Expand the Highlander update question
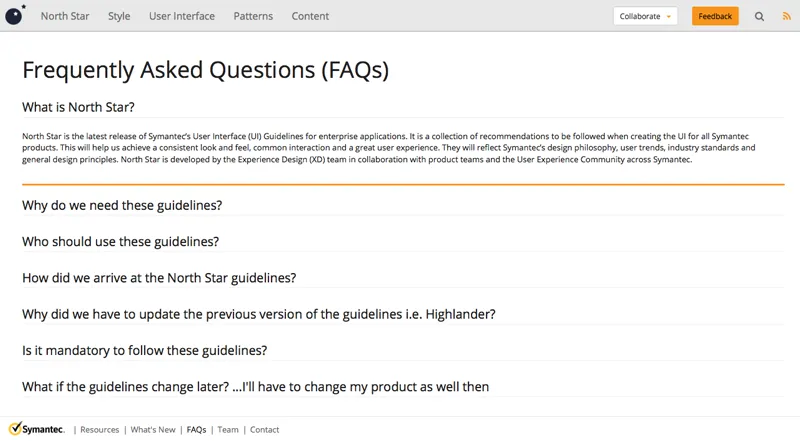 (259, 314)
